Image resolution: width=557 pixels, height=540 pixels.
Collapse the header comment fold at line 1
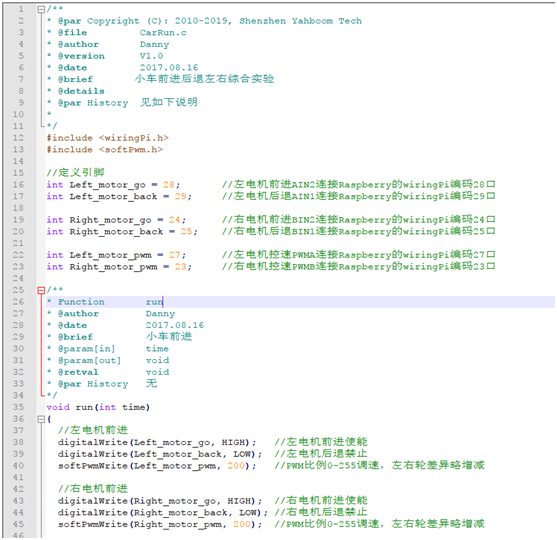pos(41,10)
